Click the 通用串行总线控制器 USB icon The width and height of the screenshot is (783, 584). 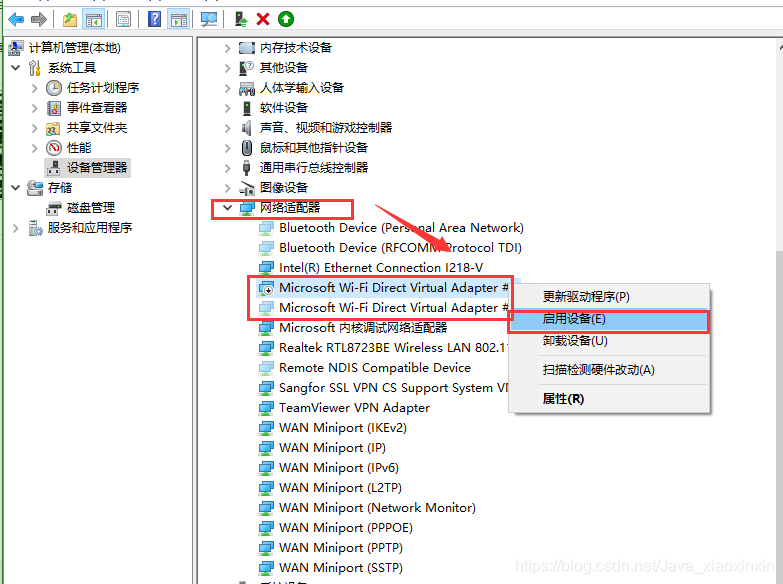click(247, 168)
